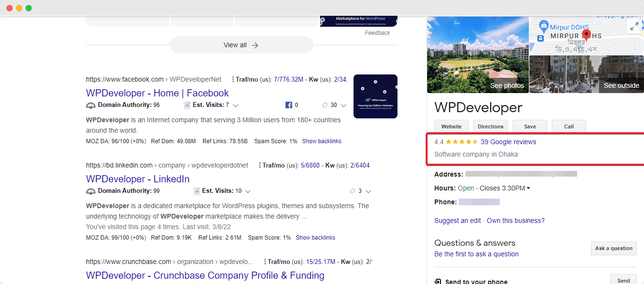Click the 'Software company in Dhaka' text
The height and width of the screenshot is (284, 644).
coord(476,154)
